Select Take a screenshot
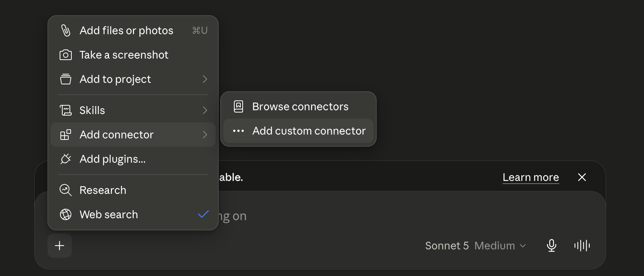Image resolution: width=644 pixels, height=276 pixels. click(x=133, y=55)
